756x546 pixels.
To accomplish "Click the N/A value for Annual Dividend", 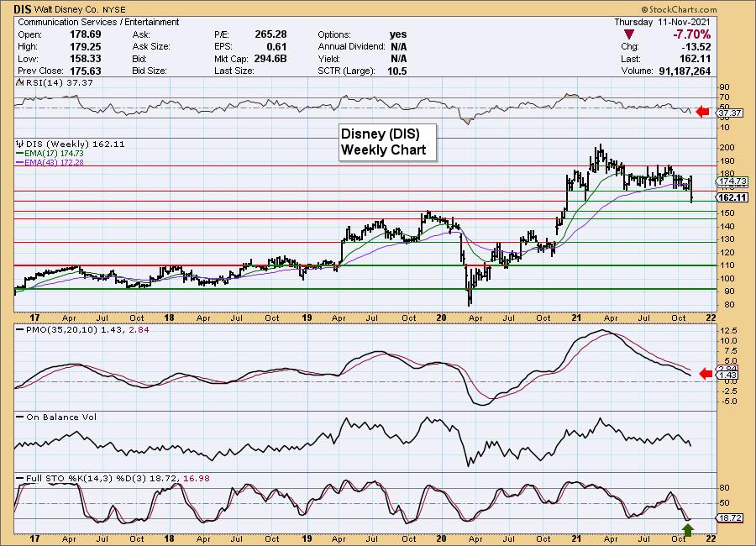I will click(398, 46).
